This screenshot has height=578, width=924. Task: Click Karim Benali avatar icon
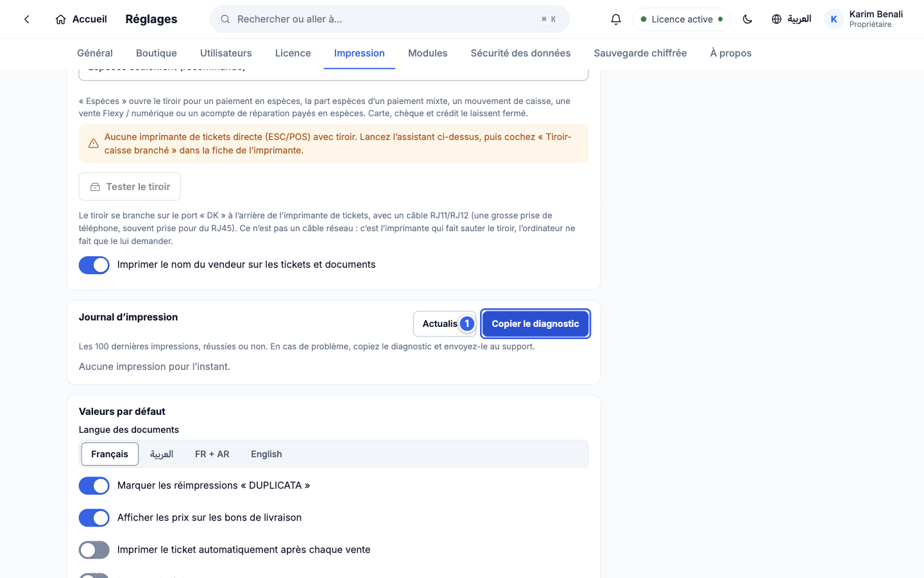834,19
